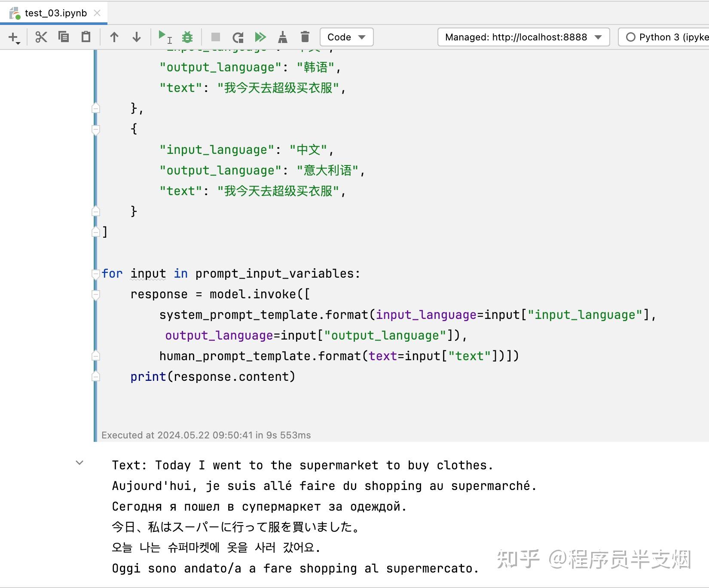Restart the Jupyter kernel
The height and width of the screenshot is (588, 709).
[x=238, y=37]
